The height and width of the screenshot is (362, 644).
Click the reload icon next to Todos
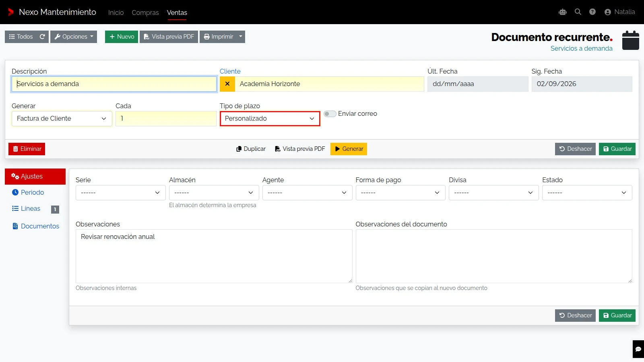[x=42, y=37]
